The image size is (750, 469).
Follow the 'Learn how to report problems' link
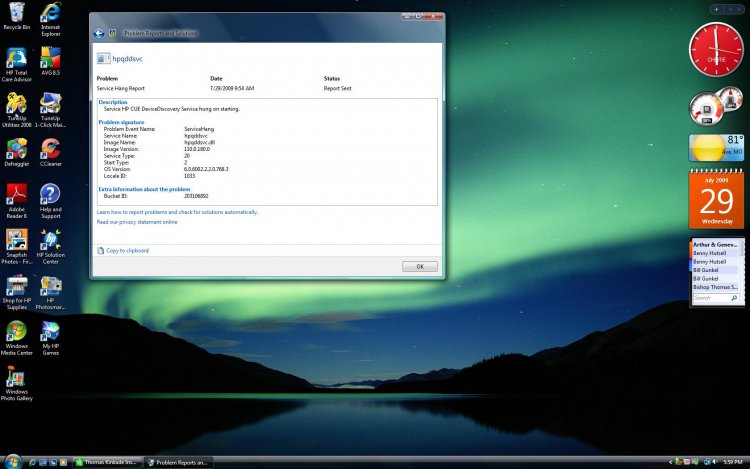[177, 212]
